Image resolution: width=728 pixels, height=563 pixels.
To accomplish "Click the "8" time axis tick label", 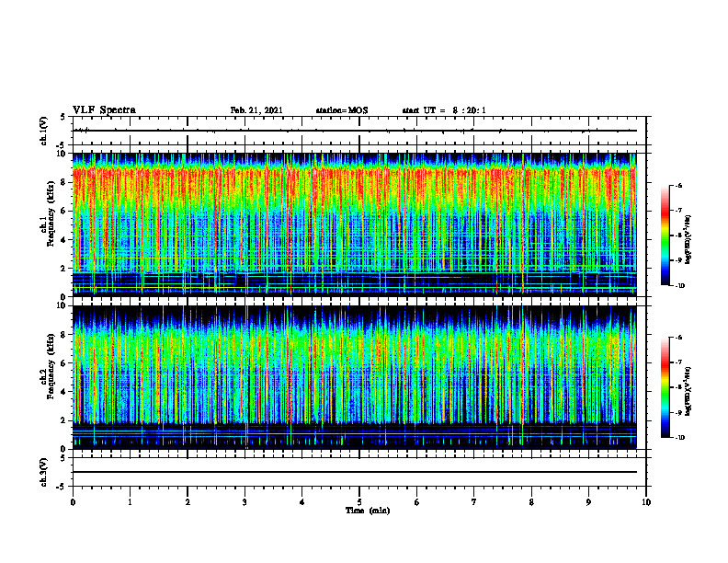I will tap(531, 502).
